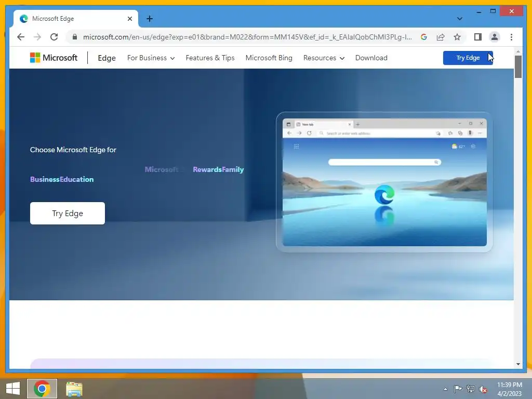Bookmark this tab with star icon

pyautogui.click(x=457, y=37)
